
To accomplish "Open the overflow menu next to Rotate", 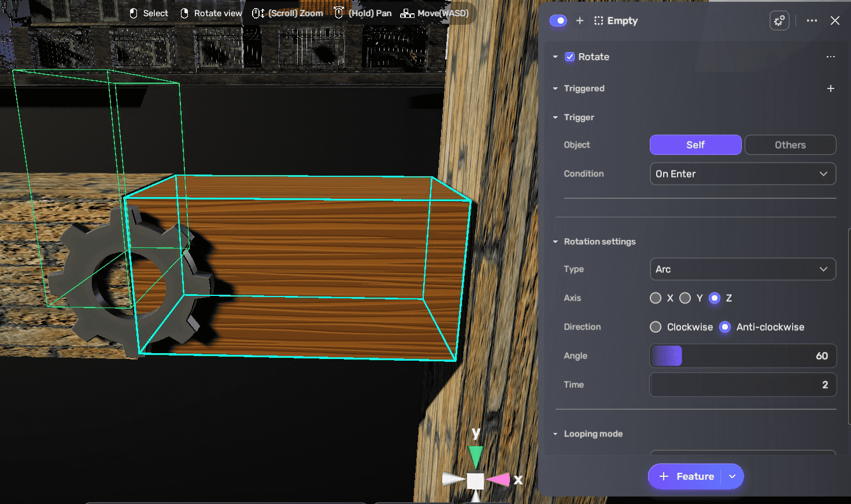I will pos(831,57).
